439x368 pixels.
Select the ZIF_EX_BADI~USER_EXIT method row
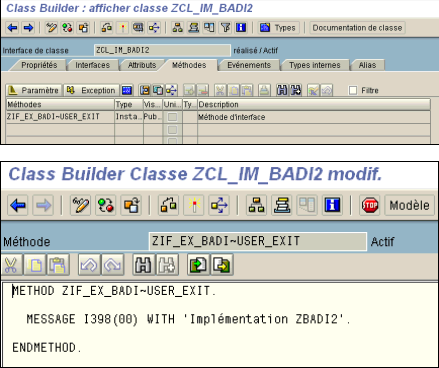tap(218, 117)
